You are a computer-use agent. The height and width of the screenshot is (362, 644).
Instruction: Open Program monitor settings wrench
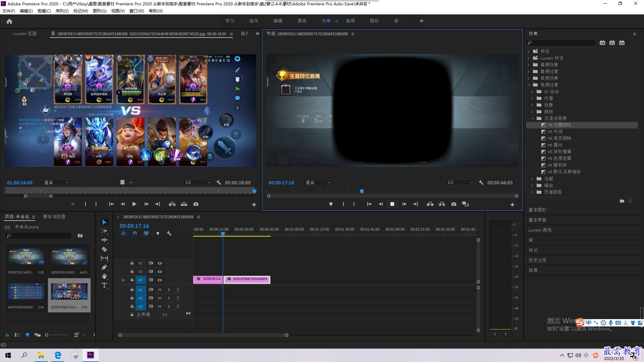(x=481, y=182)
